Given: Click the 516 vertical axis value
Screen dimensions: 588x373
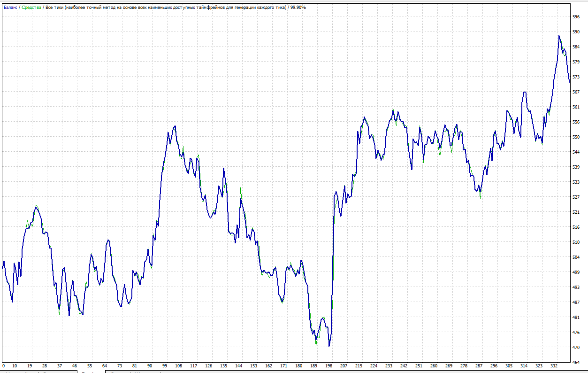Looking at the screenshot, I should point(576,227).
